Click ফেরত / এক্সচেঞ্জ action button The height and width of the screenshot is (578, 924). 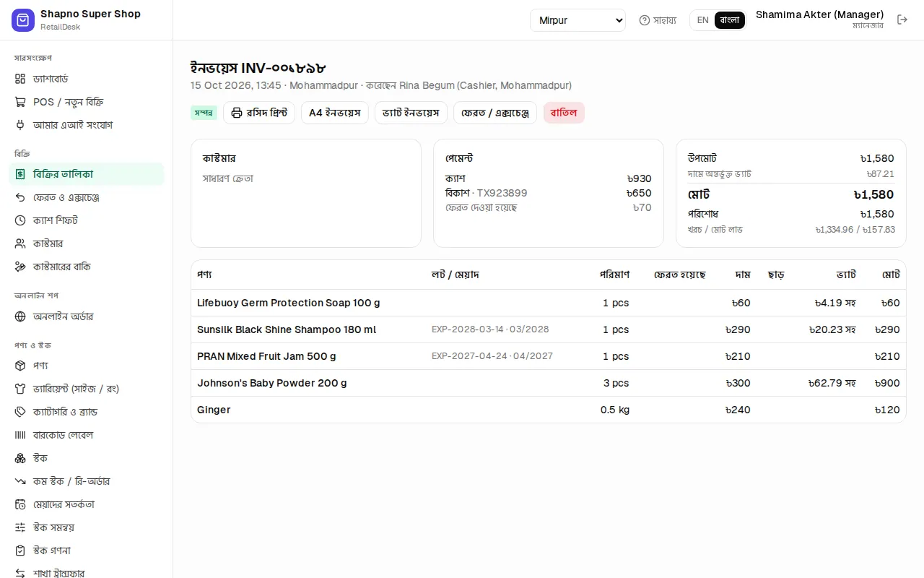pos(495,113)
